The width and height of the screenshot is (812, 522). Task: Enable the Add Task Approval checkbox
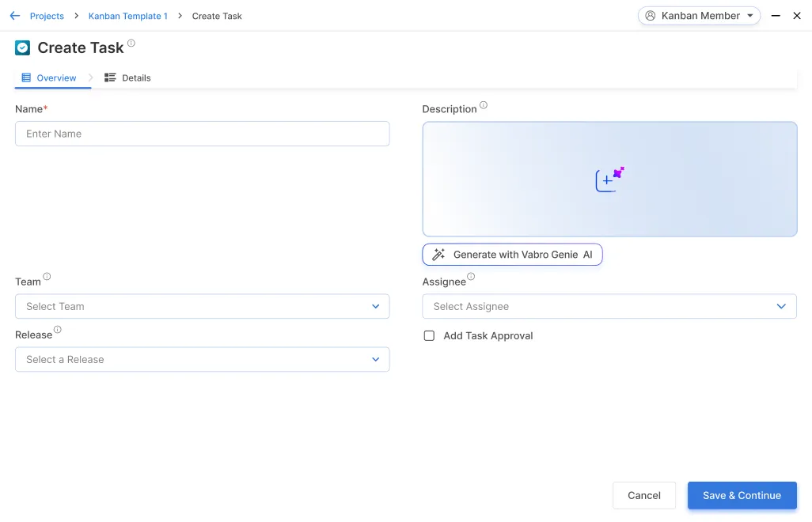[429, 336]
